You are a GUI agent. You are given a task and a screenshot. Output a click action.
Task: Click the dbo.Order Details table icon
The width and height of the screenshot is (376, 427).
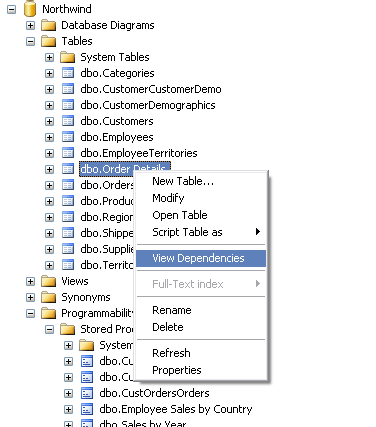[x=68, y=169]
